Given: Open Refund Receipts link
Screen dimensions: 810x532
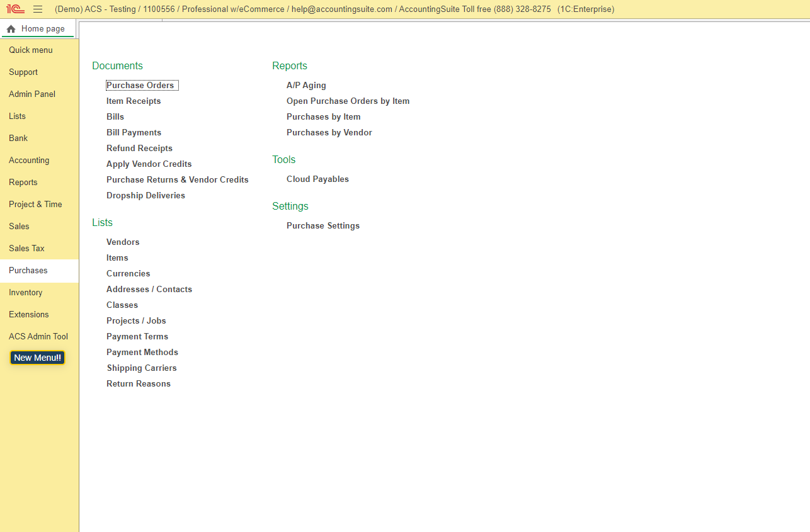Looking at the screenshot, I should coord(139,149).
